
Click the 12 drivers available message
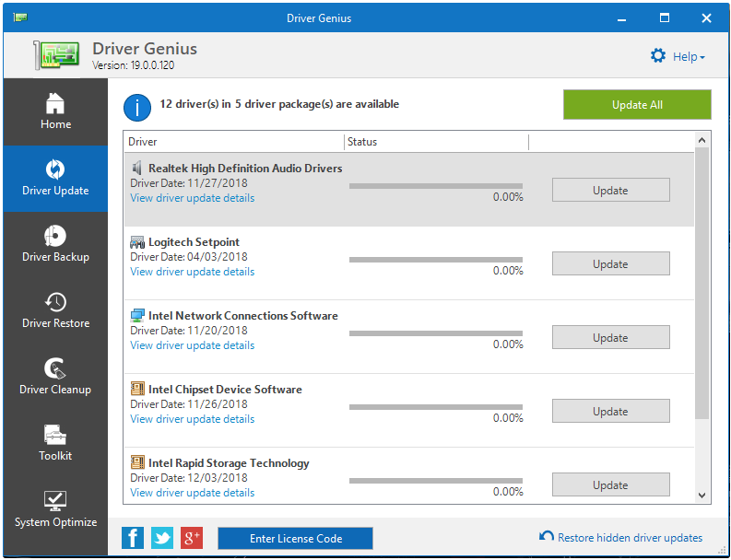279,104
